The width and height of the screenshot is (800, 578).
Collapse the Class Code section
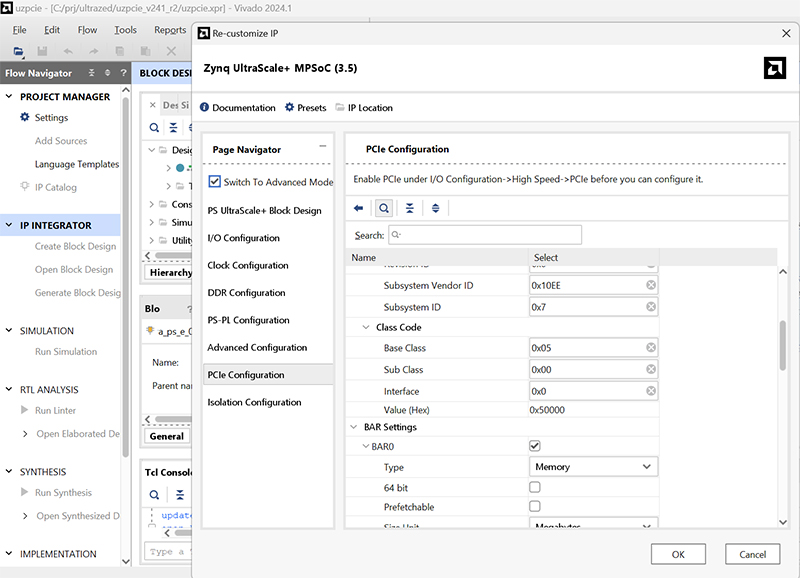click(366, 327)
